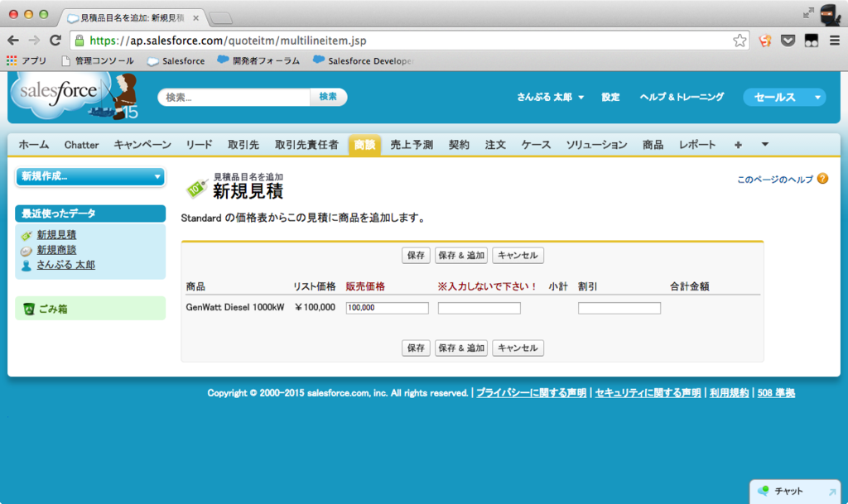Open the 設定 link
This screenshot has width=848, height=504.
610,97
